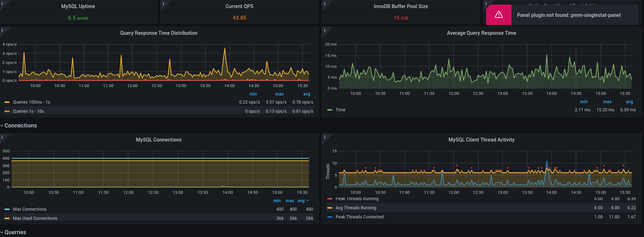Click Max Connections color swatch in legend
This screenshot has height=237, width=644.
coord(7,209)
